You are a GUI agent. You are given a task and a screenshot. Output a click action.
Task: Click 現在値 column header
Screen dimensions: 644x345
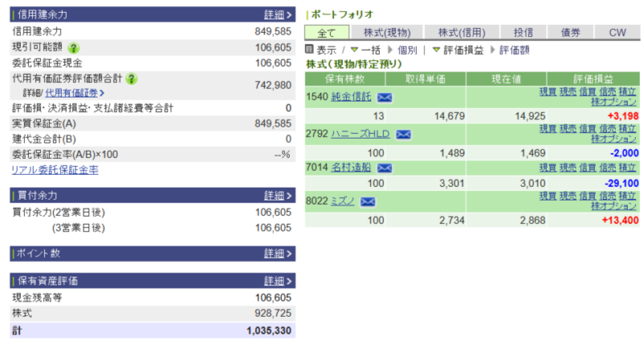tap(506, 79)
